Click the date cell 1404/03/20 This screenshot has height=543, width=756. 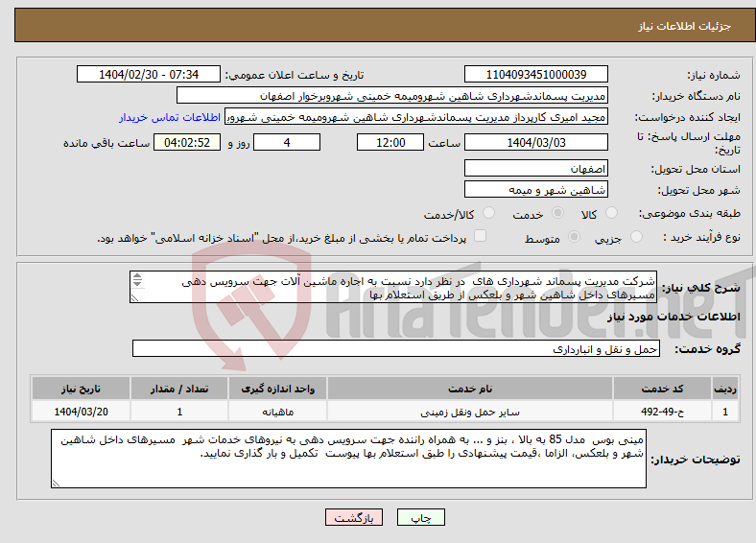click(81, 412)
